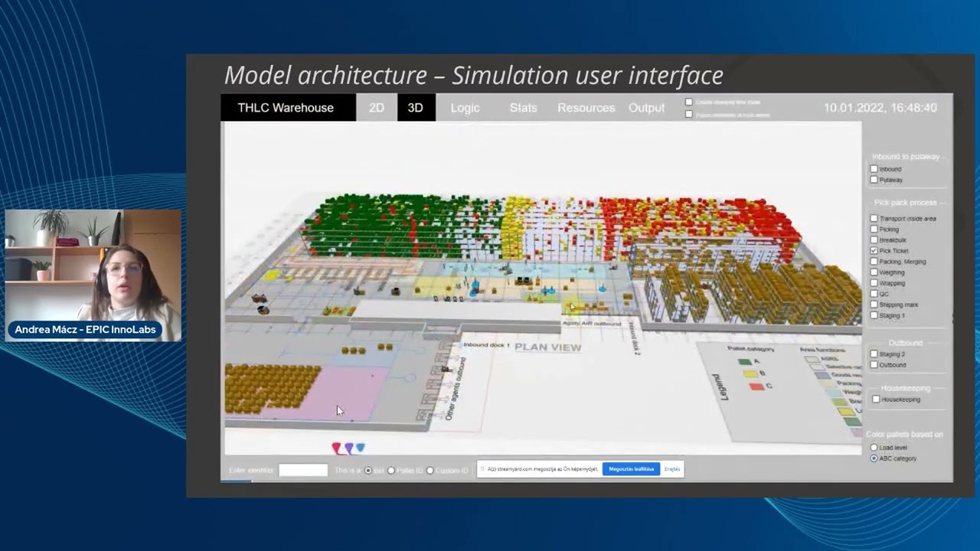Enable the Staging 2 checkbox
The height and width of the screenshot is (551, 980).
pos(874,354)
